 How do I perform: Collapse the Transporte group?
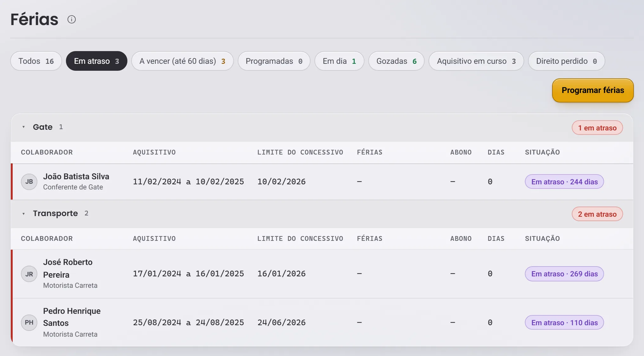click(x=23, y=214)
